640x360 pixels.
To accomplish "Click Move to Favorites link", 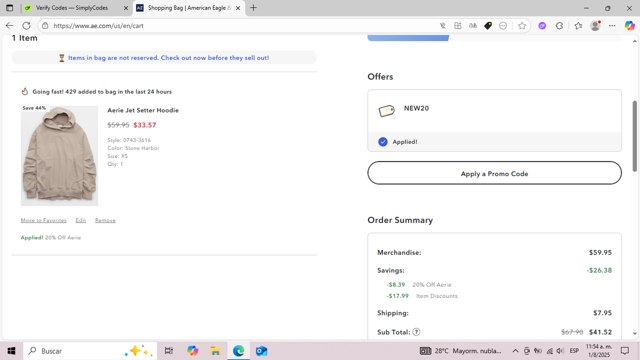I will [x=44, y=220].
